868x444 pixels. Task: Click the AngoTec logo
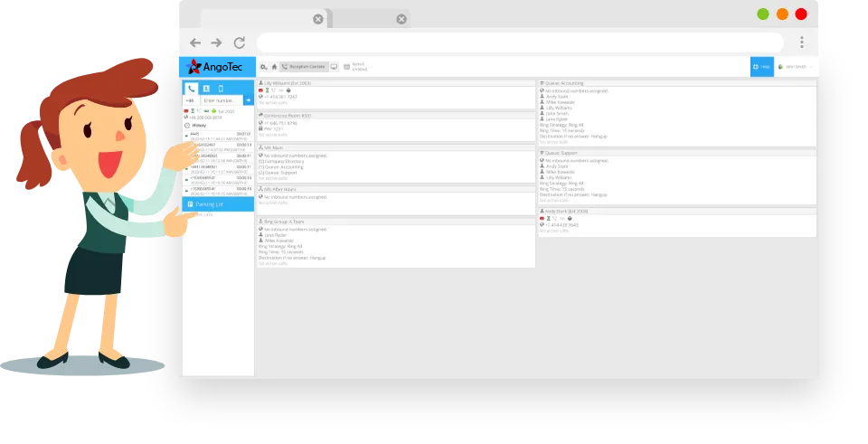click(215, 67)
